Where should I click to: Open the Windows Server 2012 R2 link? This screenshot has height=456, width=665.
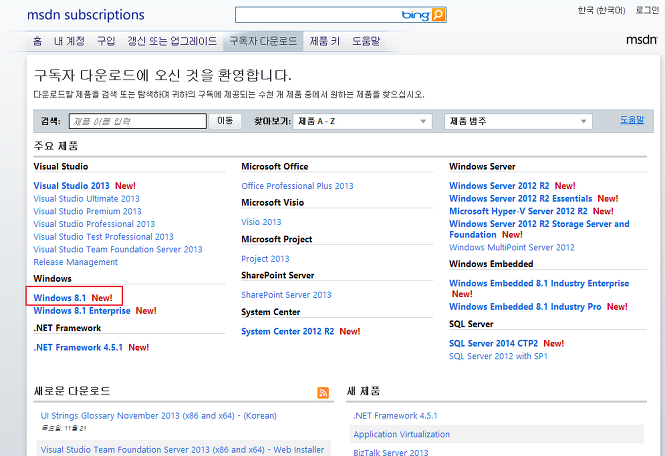click(x=499, y=186)
